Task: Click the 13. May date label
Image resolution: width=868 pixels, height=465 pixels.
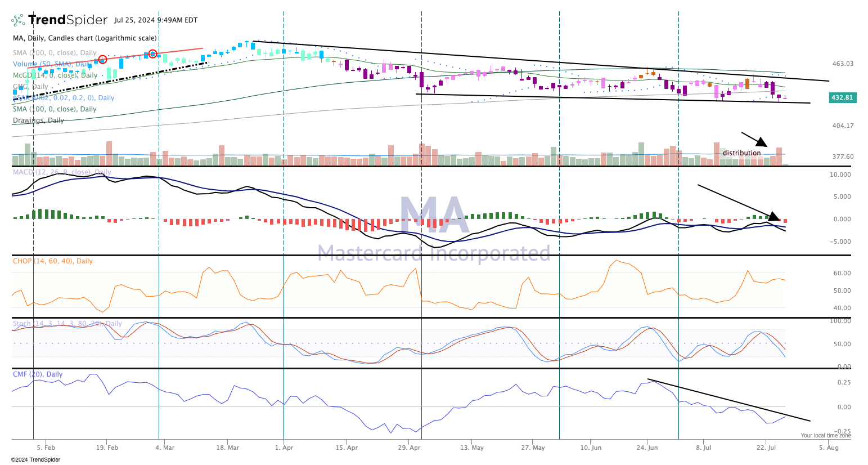Action: click(472, 448)
